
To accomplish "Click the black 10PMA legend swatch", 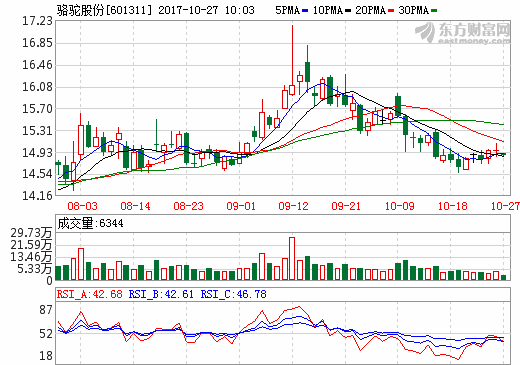I will click(348, 11).
